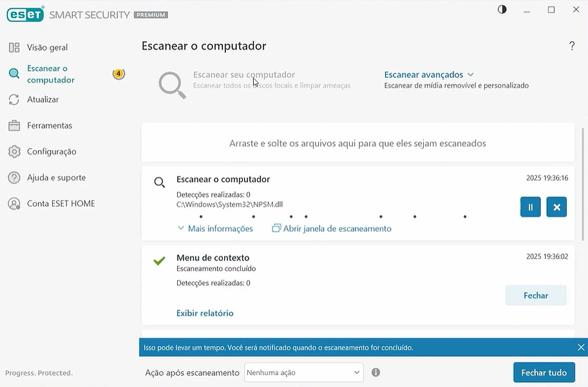
Task: Click the timestamp 2025 19:36:02
Action: point(547,256)
